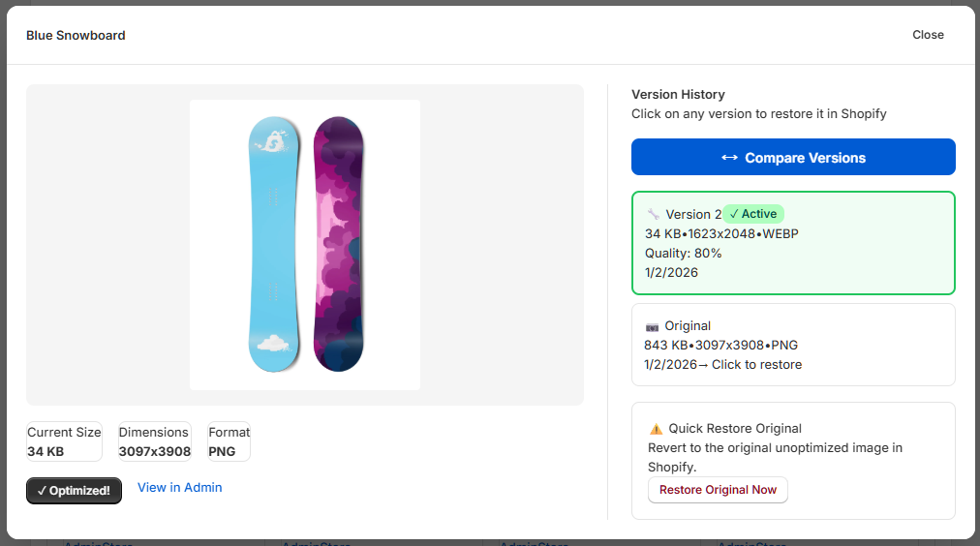Close the Blue Snowboard dialog
Screen dimensions: 980x546
click(x=928, y=35)
